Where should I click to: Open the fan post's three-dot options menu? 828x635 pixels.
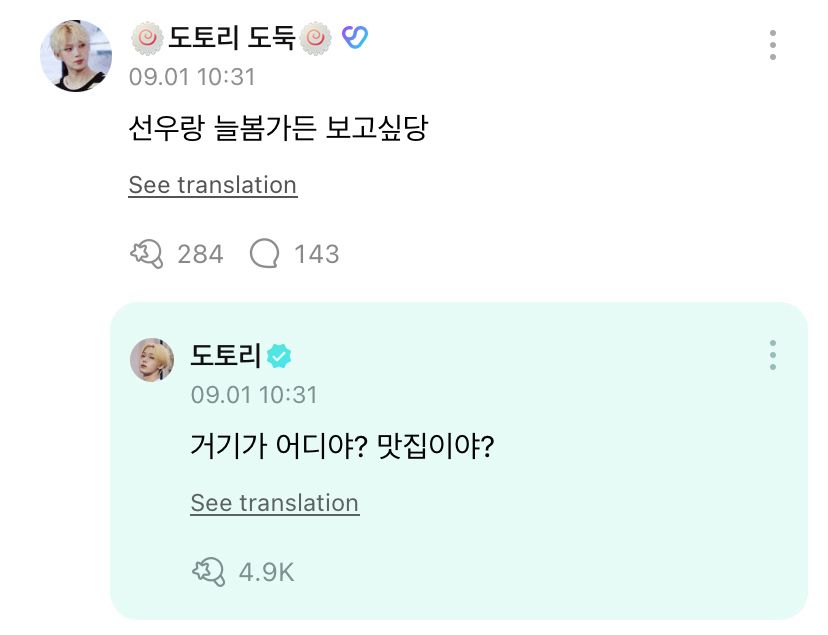772,45
